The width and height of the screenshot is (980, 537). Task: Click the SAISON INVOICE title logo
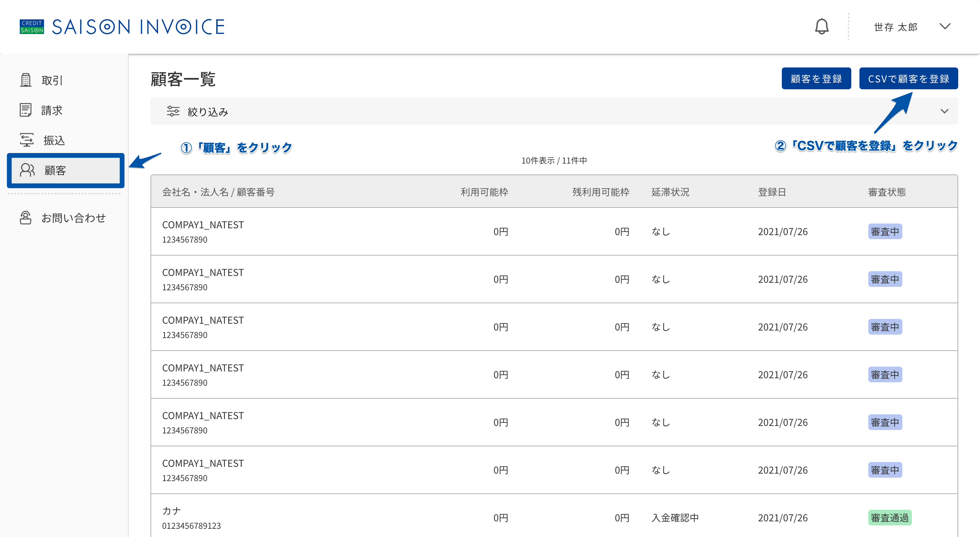(x=138, y=27)
